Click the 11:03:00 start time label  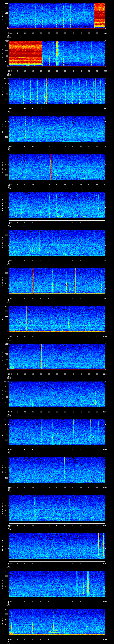pos(9,109)
